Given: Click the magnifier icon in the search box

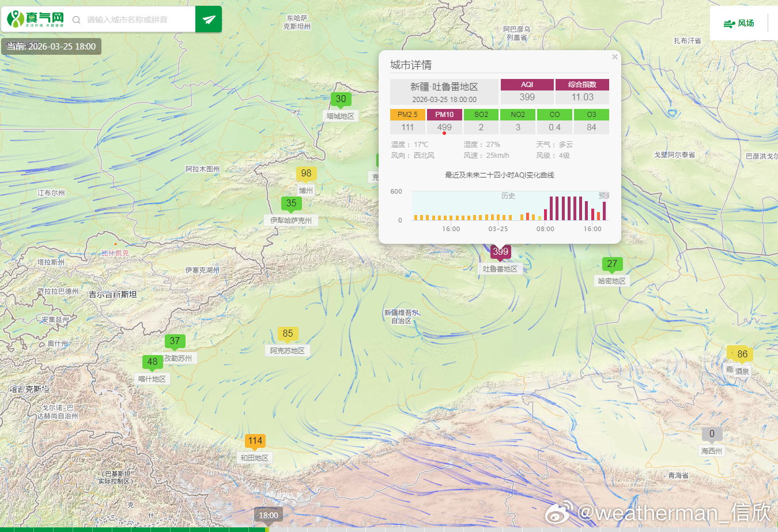Looking at the screenshot, I should pos(76,20).
